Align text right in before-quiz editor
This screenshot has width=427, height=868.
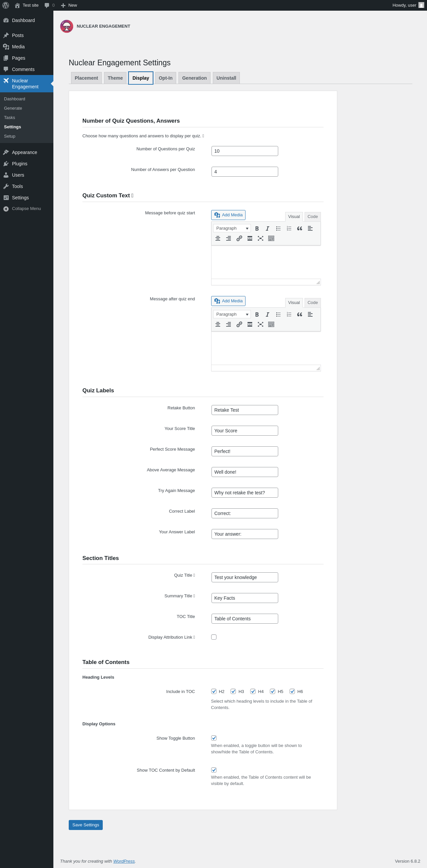click(x=229, y=239)
